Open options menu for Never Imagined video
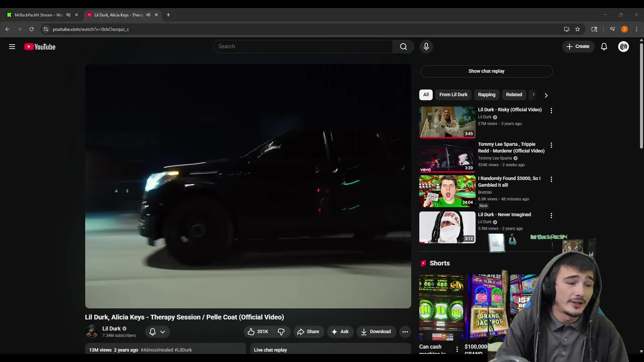Viewport: 644px width, 362px height. 551,215
